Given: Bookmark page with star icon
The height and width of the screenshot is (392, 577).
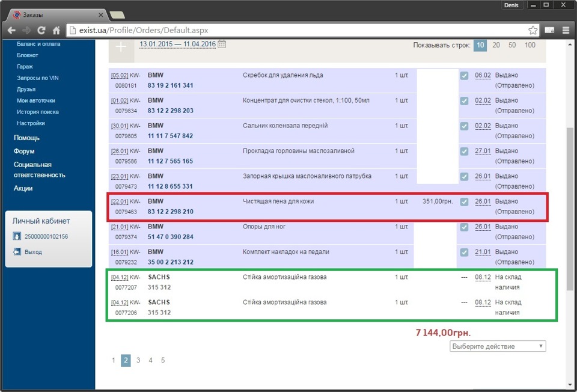Looking at the screenshot, I should click(x=533, y=30).
